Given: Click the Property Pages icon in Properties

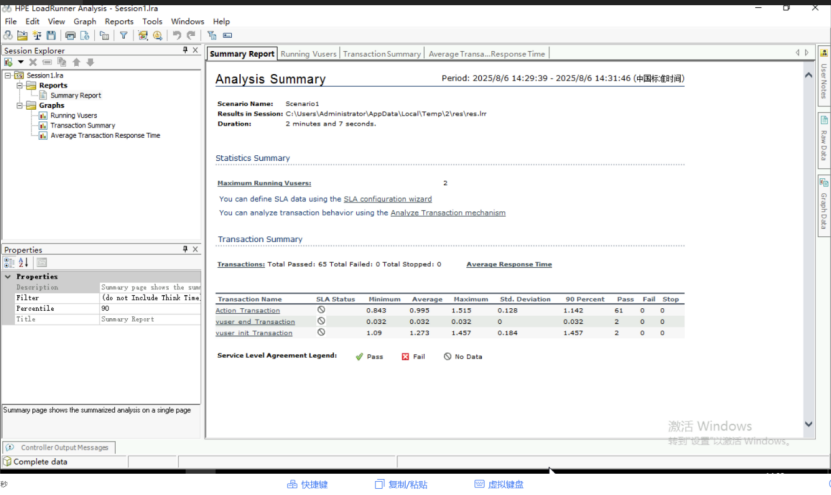Looking at the screenshot, I should (42, 262).
